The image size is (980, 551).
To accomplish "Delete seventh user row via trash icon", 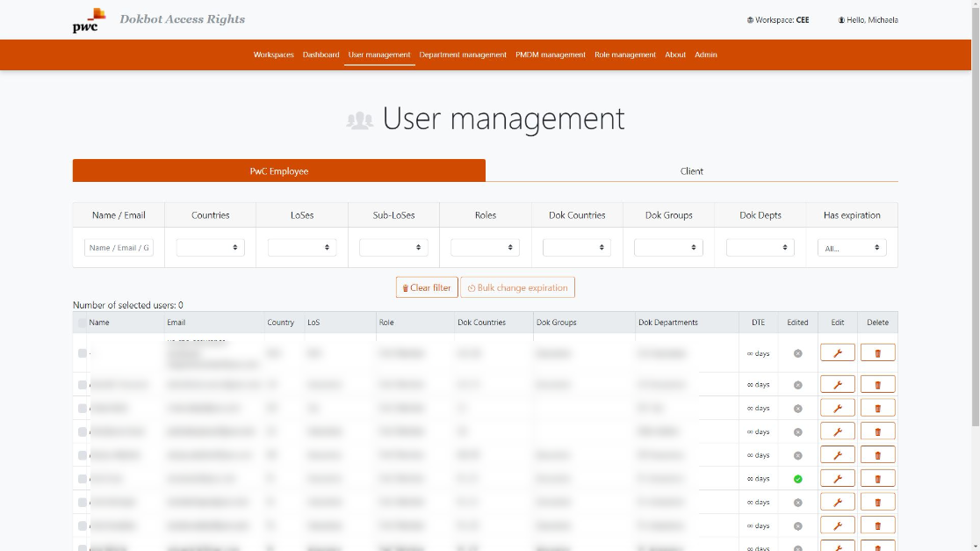I will point(877,502).
